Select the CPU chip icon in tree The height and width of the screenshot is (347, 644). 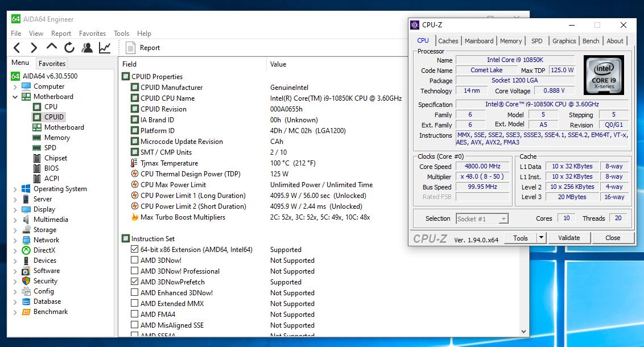[37, 107]
